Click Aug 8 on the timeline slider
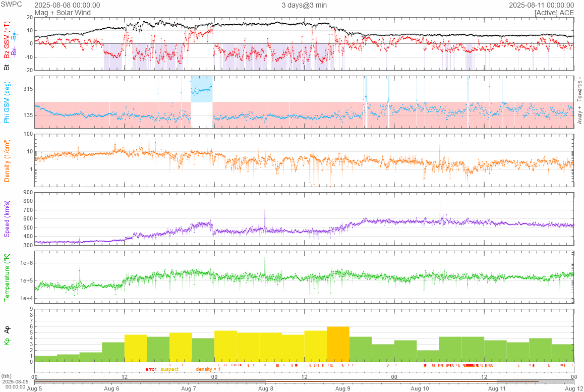The image size is (584, 392). point(266,388)
